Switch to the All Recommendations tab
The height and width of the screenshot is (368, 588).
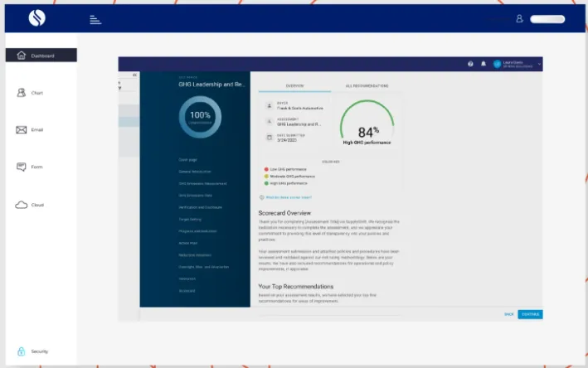(x=367, y=85)
